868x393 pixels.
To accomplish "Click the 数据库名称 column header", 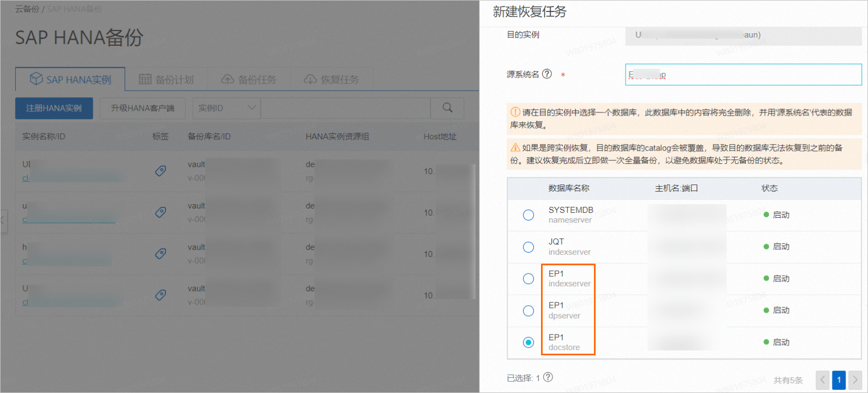I will (x=569, y=188).
